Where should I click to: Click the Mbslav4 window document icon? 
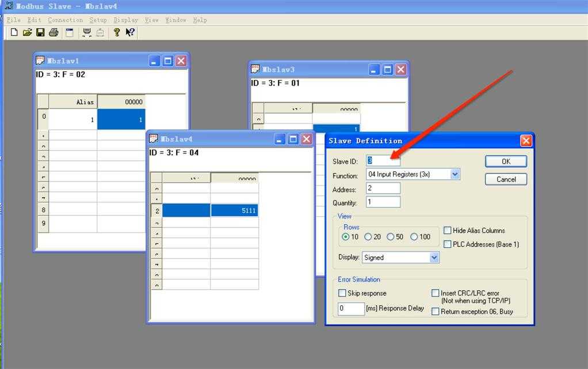click(x=154, y=139)
